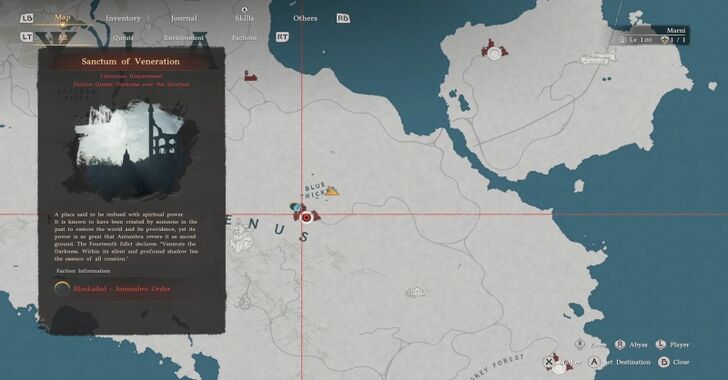
Task: Click the L stick Player icon
Action: (661, 344)
